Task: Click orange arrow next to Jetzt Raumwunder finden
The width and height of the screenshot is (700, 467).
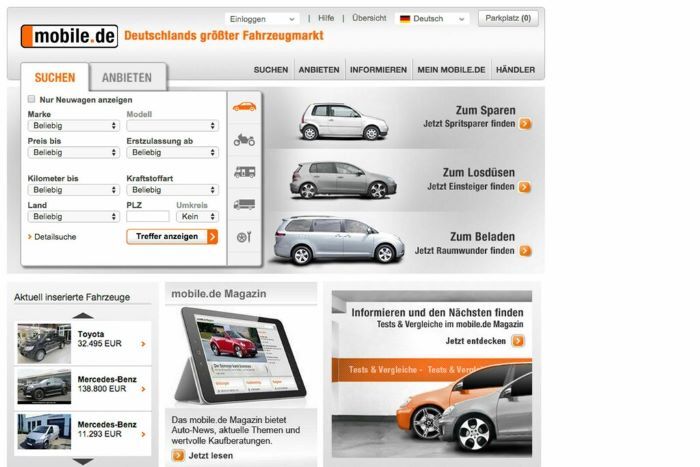Action: pos(525,251)
